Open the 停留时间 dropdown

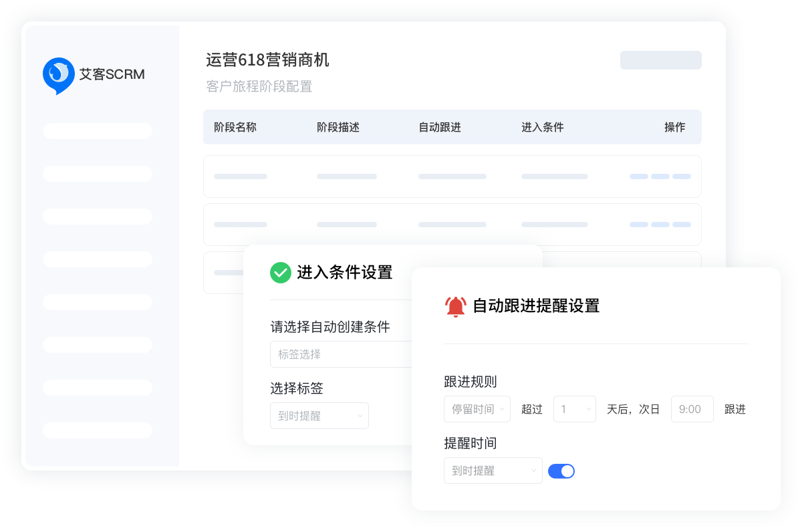[x=477, y=409]
